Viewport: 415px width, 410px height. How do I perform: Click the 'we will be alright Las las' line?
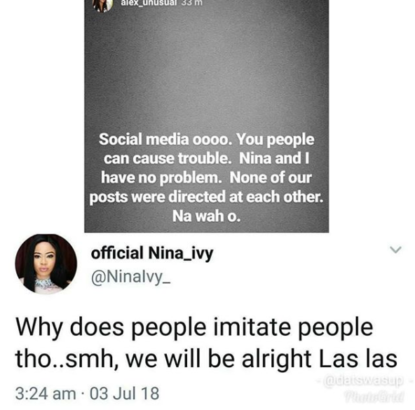coord(261,359)
